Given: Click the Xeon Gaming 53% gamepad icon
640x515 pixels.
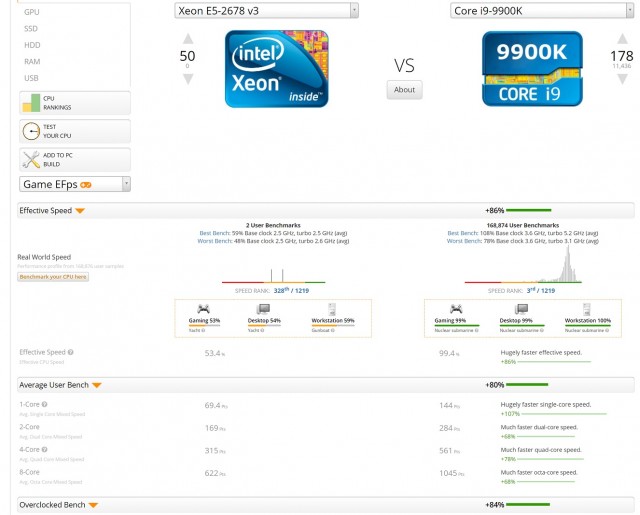Looking at the screenshot, I should (203, 309).
